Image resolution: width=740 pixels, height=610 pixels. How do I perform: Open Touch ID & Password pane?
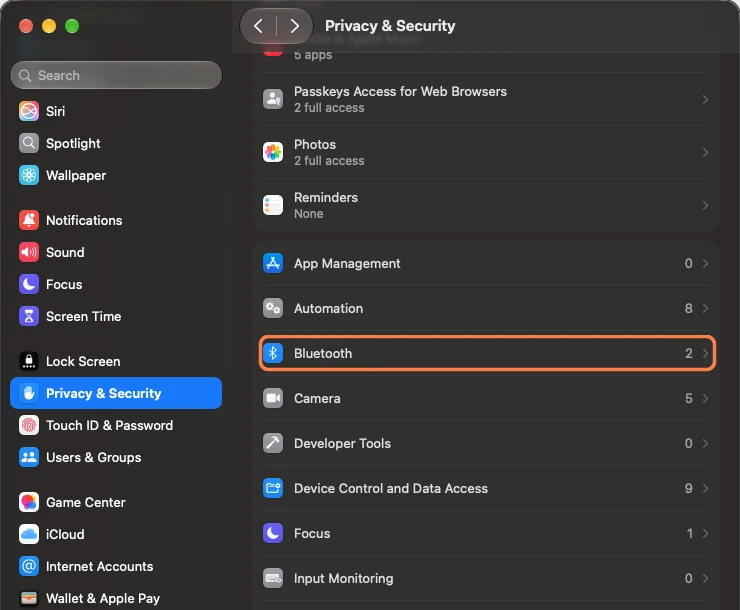[116, 426]
